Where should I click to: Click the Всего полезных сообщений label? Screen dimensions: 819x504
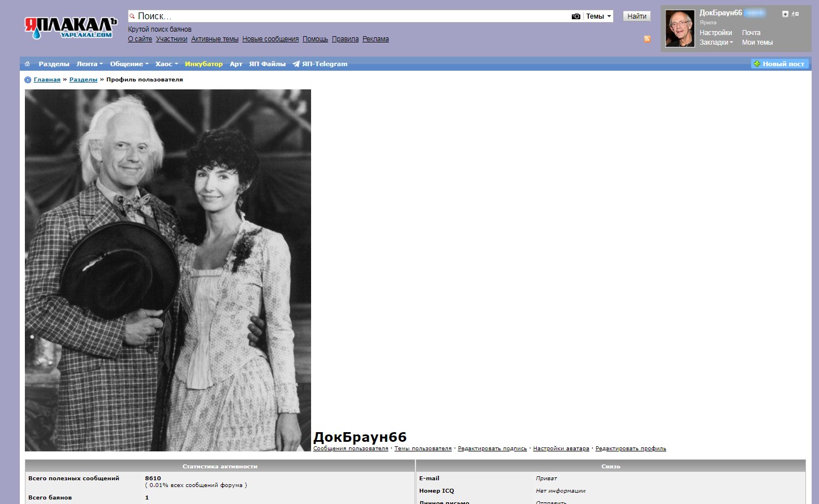(74, 478)
